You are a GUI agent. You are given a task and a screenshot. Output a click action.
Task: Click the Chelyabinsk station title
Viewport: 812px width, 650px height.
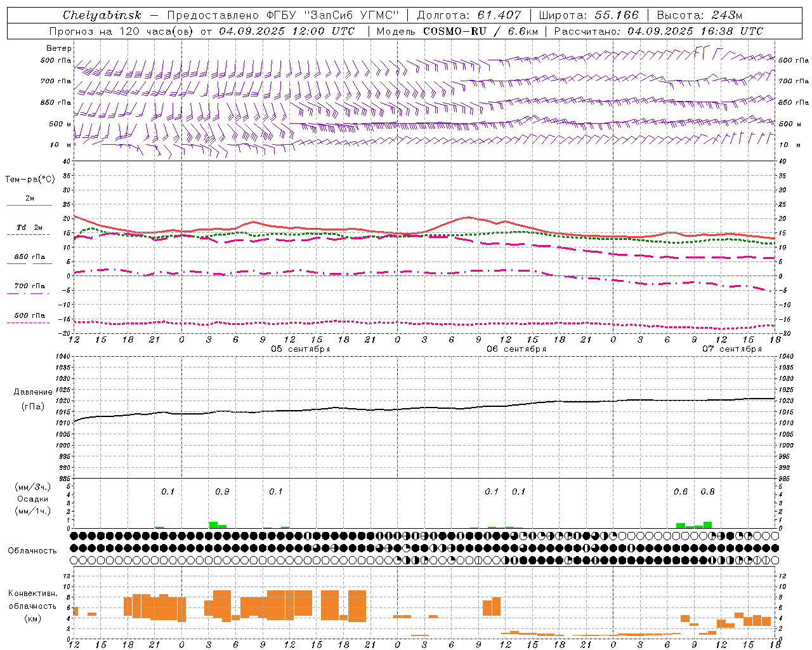click(102, 15)
